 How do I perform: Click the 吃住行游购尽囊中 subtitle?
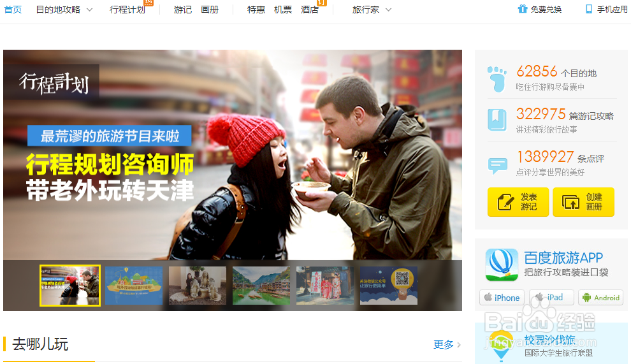550,87
